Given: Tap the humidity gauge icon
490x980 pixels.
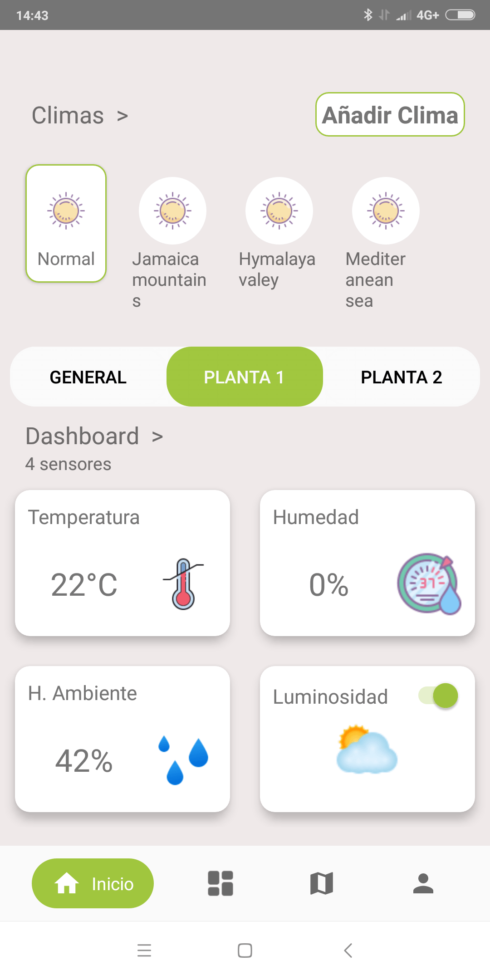Looking at the screenshot, I should [429, 584].
